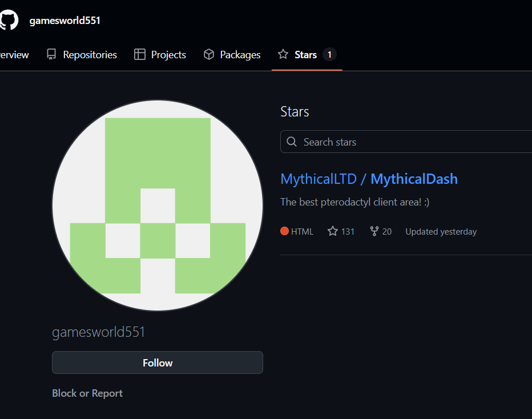
Task: Open the MythicalDash repository link
Action: pyautogui.click(x=413, y=179)
